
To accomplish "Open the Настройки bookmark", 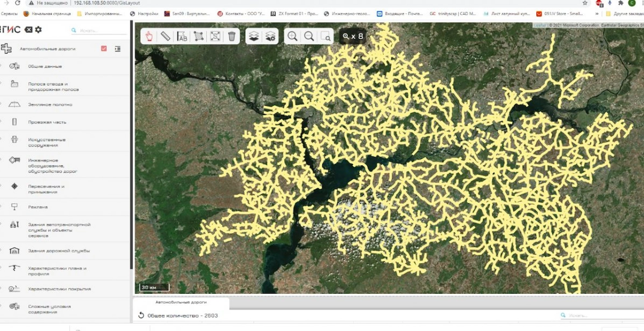I will pos(144,14).
